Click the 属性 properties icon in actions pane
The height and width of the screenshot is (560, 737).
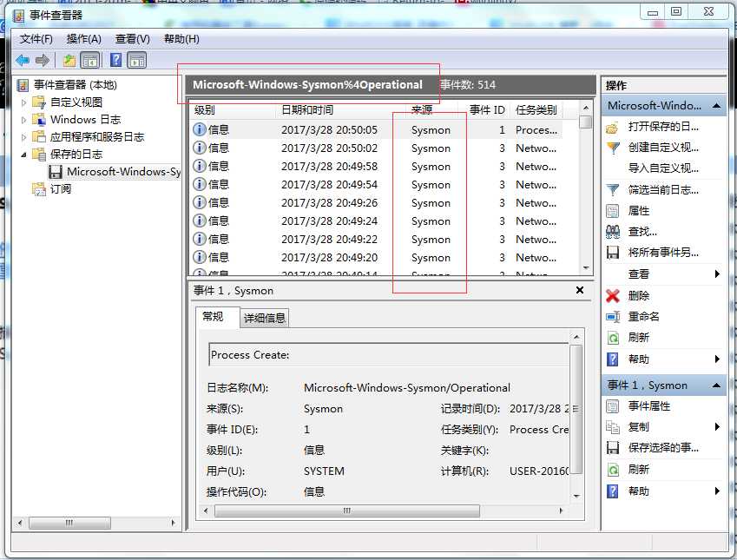[x=613, y=211]
